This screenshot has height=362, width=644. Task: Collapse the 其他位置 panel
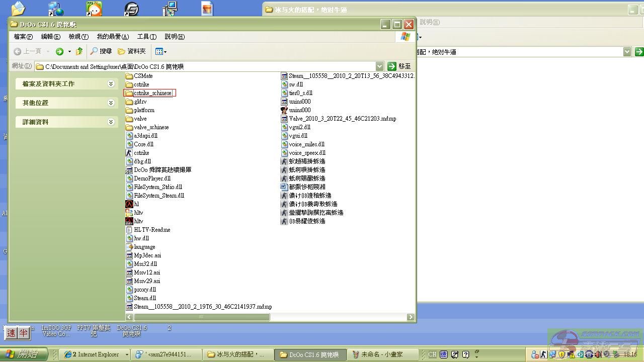pyautogui.click(x=111, y=103)
